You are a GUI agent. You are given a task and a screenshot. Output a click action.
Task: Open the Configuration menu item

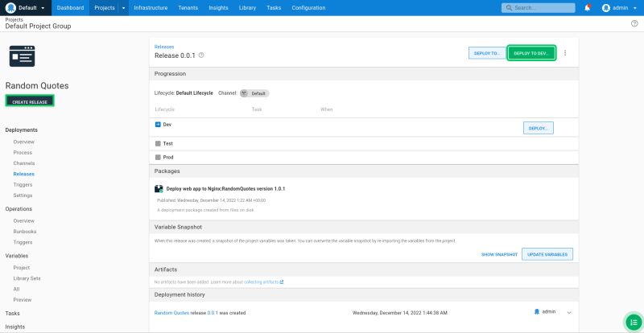(308, 8)
